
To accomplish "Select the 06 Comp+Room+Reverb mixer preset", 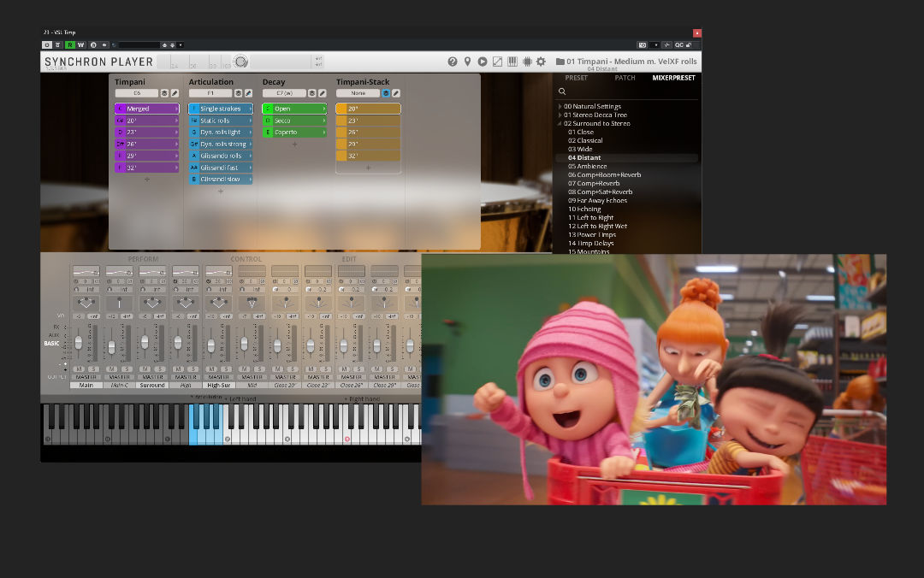I will coord(604,175).
